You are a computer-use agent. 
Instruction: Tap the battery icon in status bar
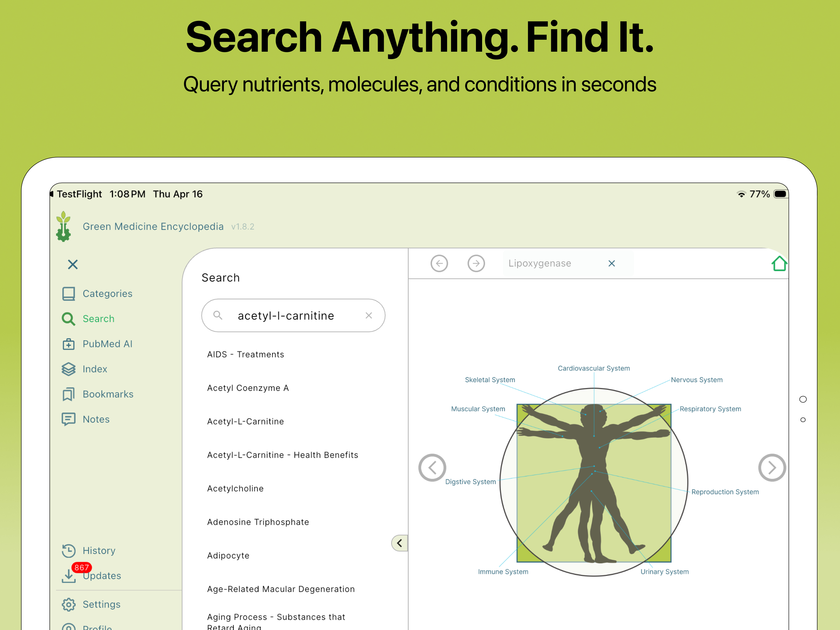pyautogui.click(x=781, y=194)
